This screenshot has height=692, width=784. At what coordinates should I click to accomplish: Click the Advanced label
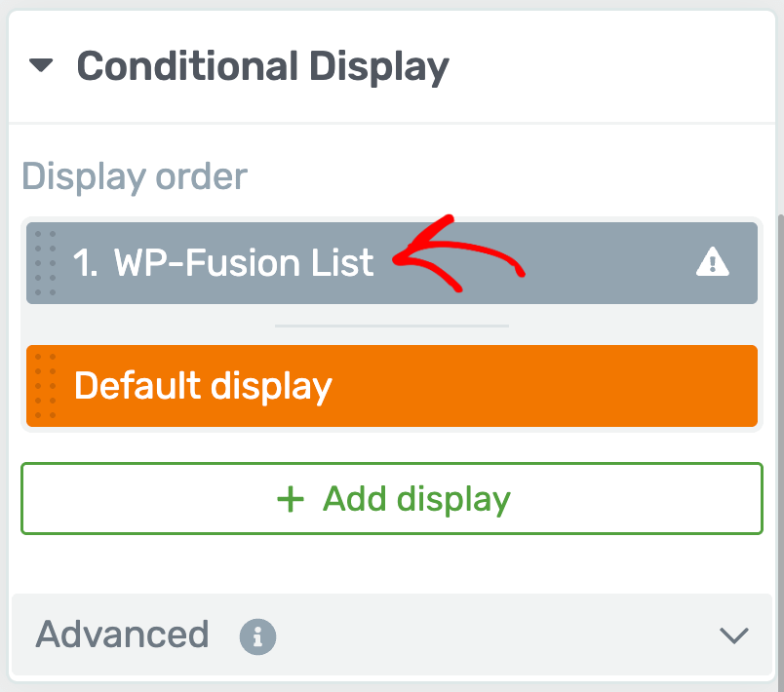(122, 634)
